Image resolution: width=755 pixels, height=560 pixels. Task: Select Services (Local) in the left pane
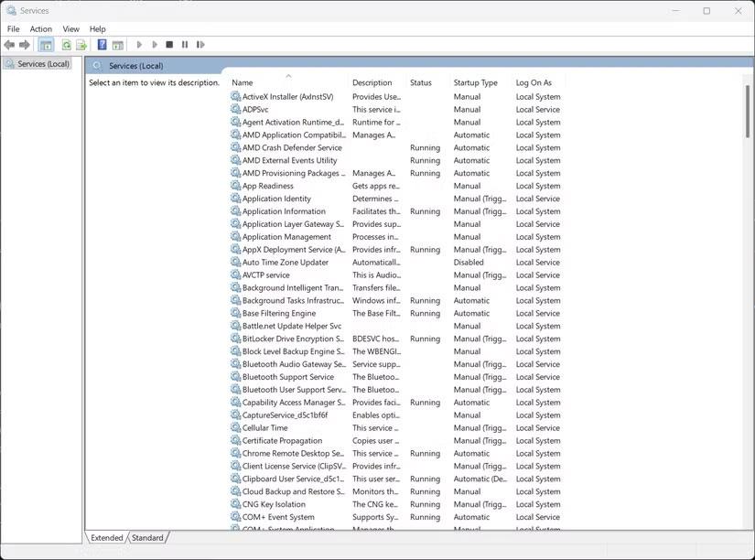43,64
